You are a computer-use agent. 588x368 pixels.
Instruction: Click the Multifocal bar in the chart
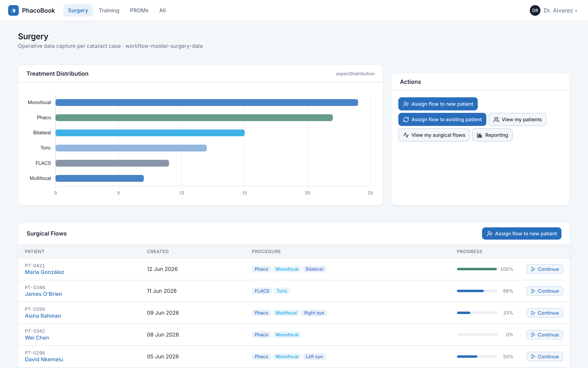100,178
